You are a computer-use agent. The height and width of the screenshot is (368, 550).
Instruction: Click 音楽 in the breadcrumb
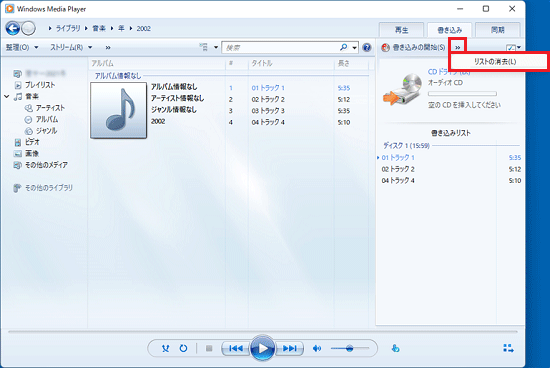tap(99, 28)
